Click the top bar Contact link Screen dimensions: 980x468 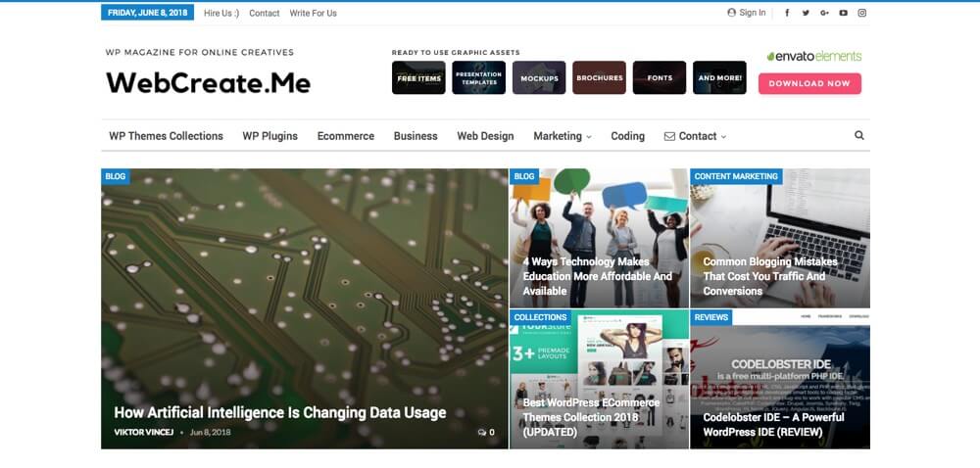pyautogui.click(x=265, y=13)
